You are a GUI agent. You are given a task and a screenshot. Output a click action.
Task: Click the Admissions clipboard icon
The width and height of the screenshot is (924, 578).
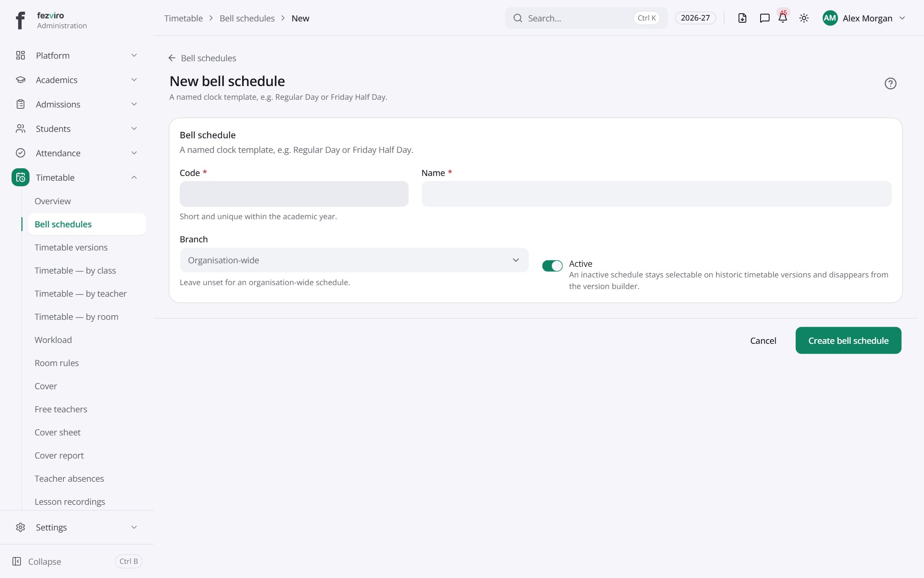point(21,104)
